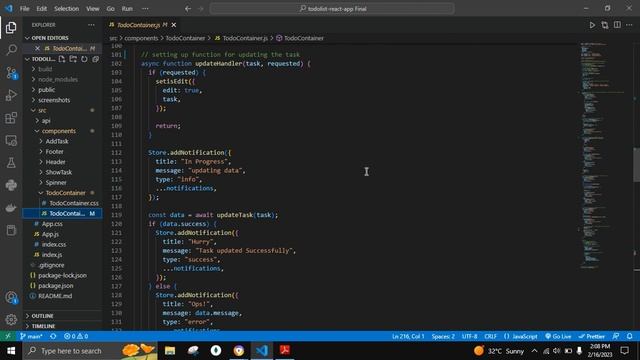
Task: Open the Python extension view
Action: pyautogui.click(x=11, y=185)
